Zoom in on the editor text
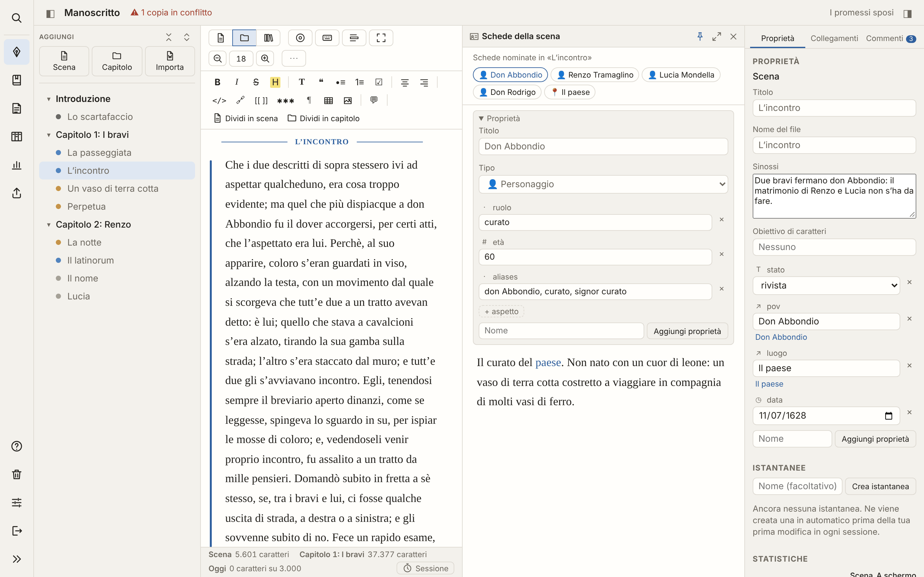The width and height of the screenshot is (924, 577). click(265, 58)
